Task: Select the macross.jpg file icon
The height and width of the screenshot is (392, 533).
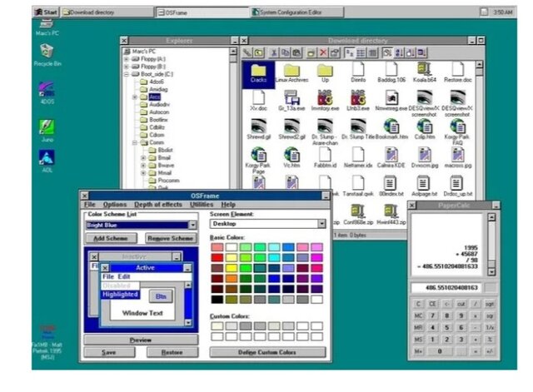Action: [x=457, y=158]
